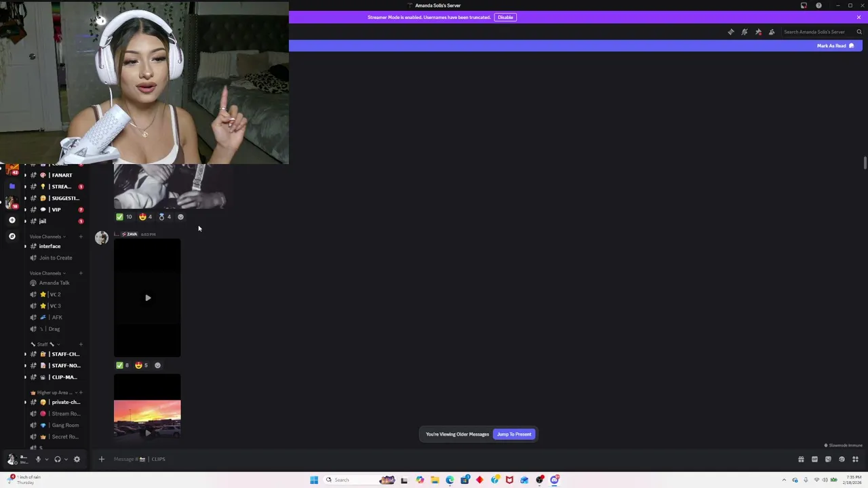Click the search magnifier icon
Viewport: 868px width, 488px height.
(x=859, y=32)
